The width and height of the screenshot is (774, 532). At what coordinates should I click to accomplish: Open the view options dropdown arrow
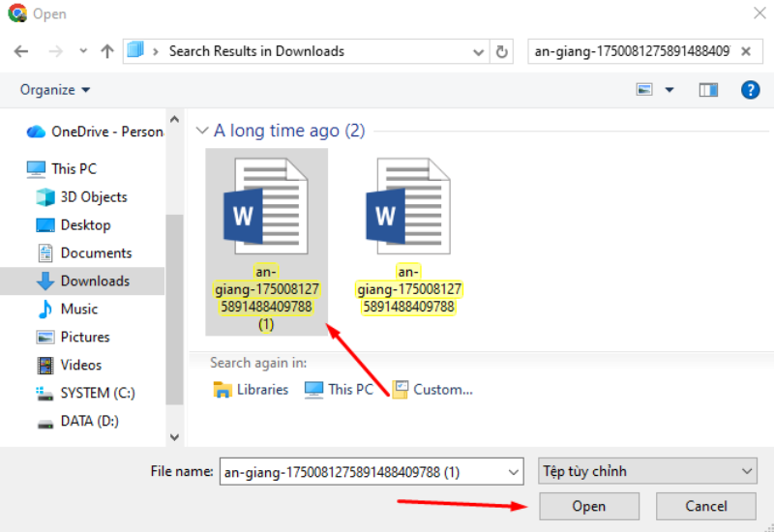coord(670,90)
